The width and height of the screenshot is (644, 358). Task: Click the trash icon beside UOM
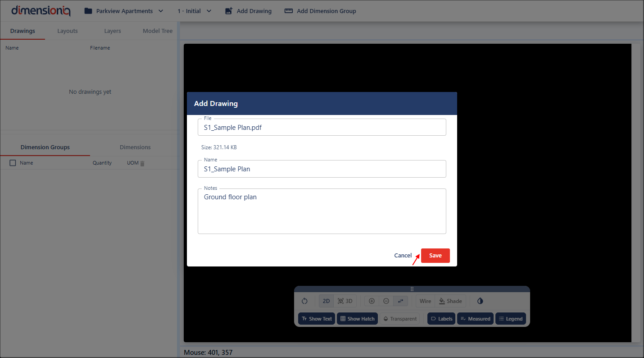(142, 163)
